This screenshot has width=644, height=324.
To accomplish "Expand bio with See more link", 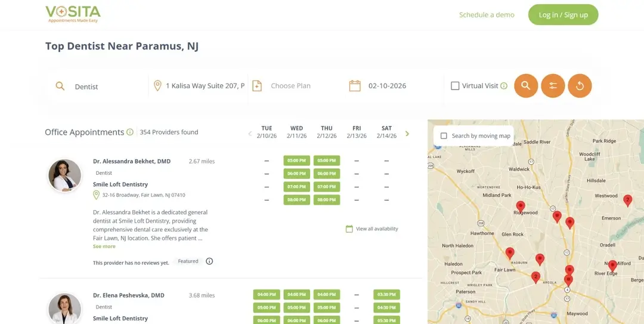I will pyautogui.click(x=104, y=246).
